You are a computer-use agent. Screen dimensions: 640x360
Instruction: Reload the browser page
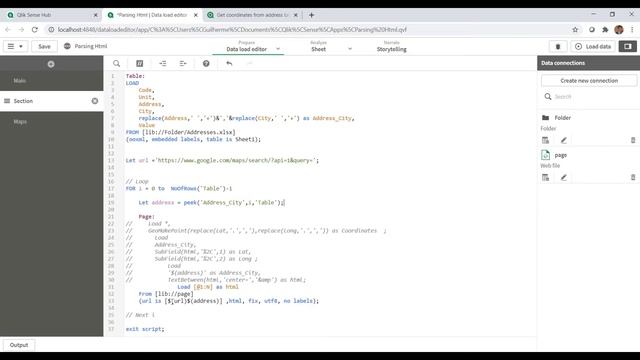coord(35,29)
